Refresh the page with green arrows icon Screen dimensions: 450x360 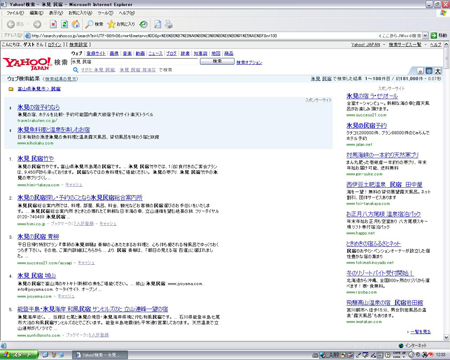(x=65, y=24)
